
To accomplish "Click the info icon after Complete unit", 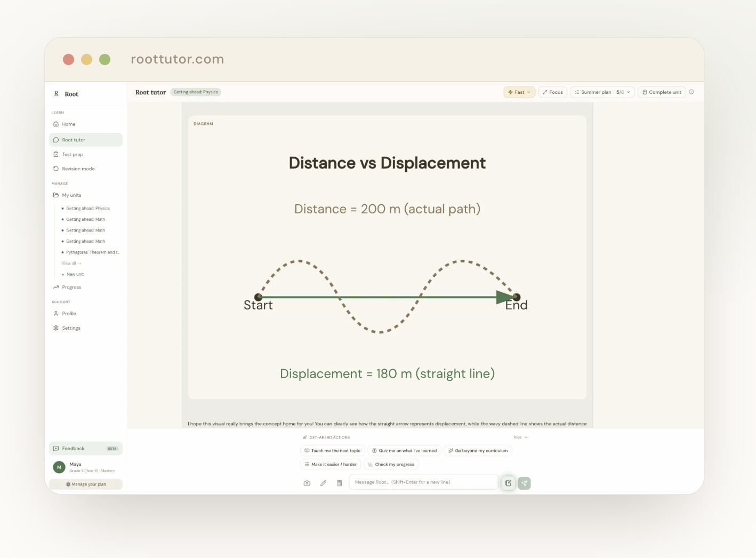I will tap(691, 92).
